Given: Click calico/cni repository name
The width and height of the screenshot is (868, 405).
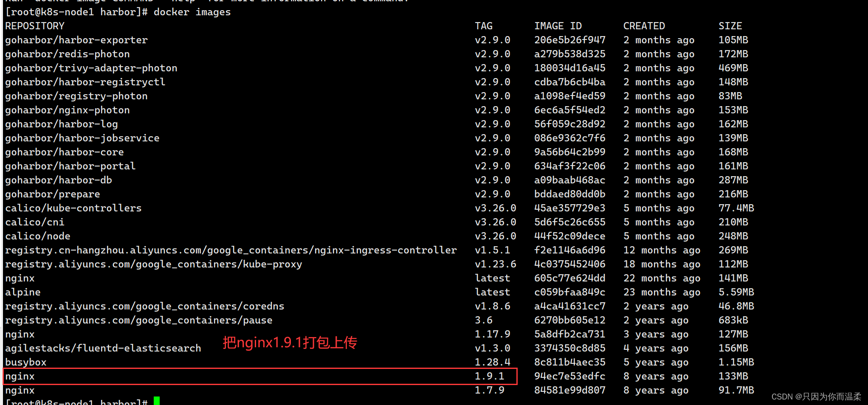Looking at the screenshot, I should 35,222.
